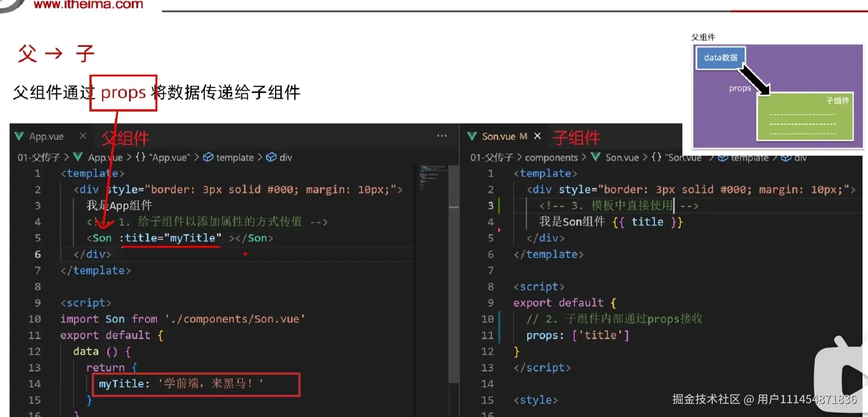
Task: Click the return { line
Action: point(112,368)
